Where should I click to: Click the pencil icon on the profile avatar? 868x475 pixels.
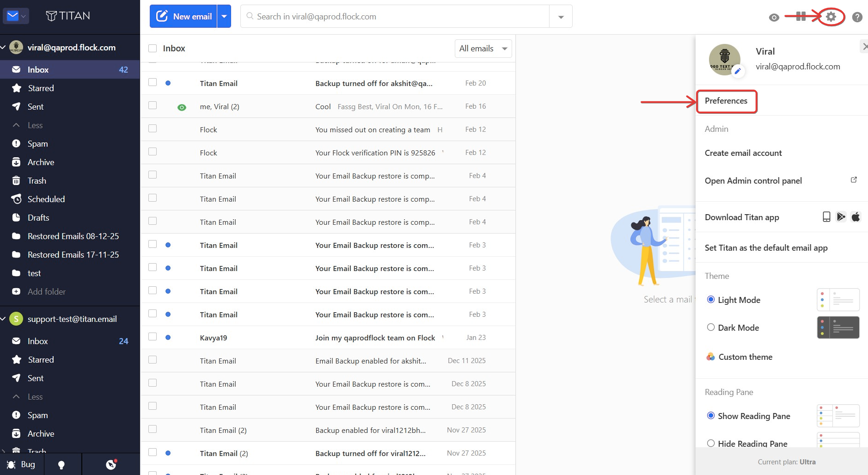pyautogui.click(x=738, y=71)
